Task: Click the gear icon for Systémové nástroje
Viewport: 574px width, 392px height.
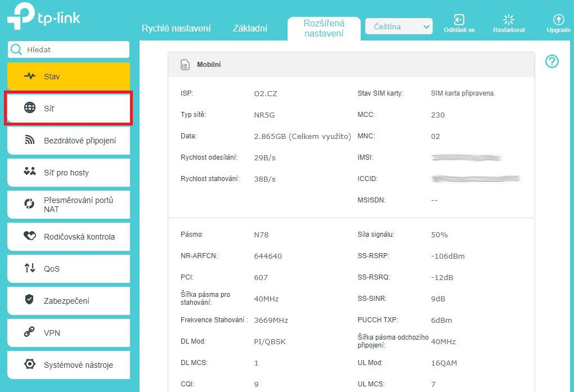Action: pos(30,364)
